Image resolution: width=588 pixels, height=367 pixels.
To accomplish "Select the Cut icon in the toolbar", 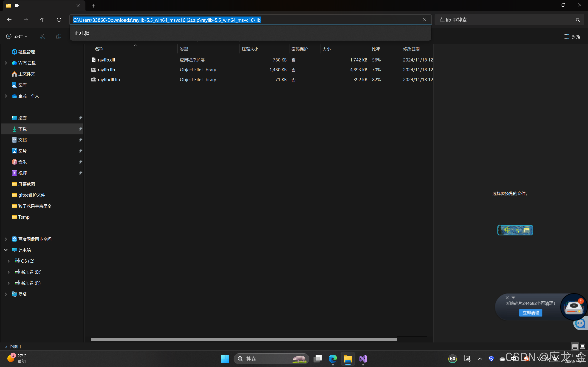I will click(42, 36).
